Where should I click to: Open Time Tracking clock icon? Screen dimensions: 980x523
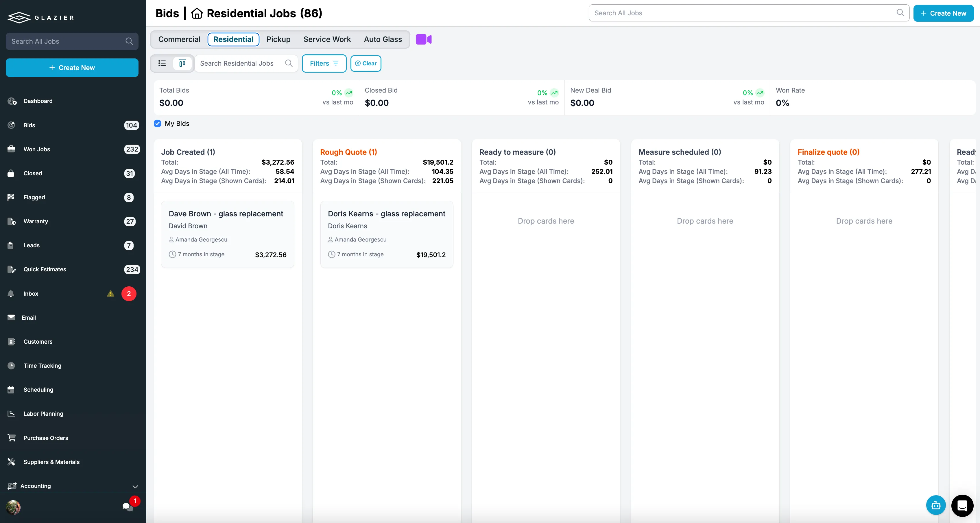11,365
